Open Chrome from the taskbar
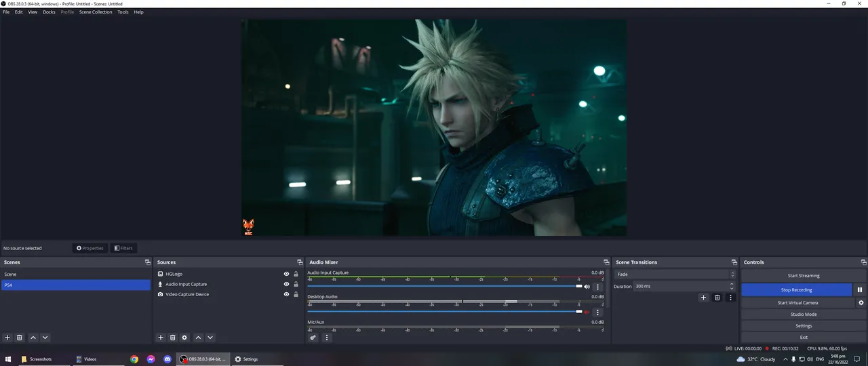This screenshot has width=868, height=366. [134, 359]
